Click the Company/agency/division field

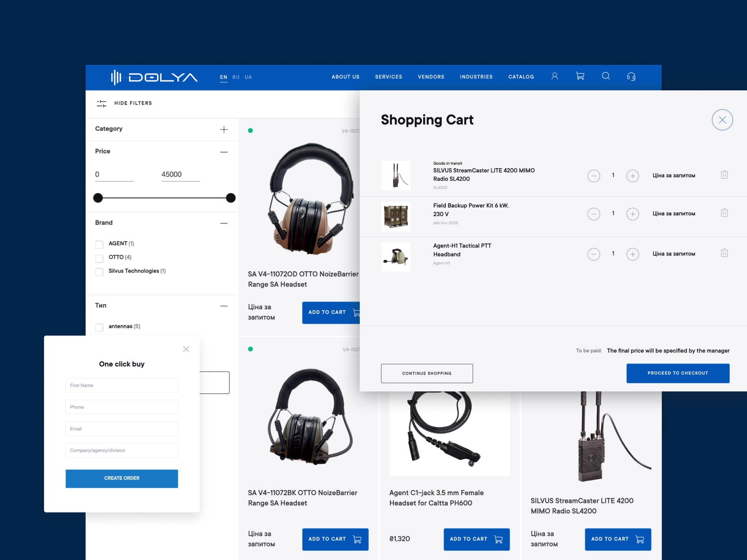click(x=121, y=450)
